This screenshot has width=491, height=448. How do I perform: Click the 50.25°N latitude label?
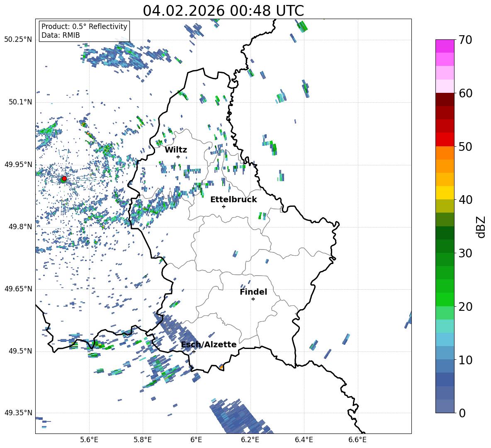tap(18, 39)
